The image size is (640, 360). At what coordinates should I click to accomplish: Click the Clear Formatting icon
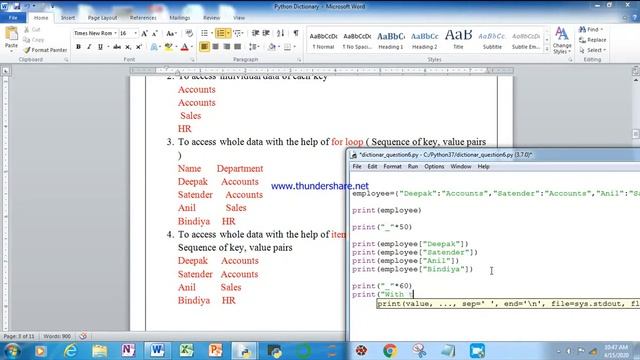(189, 33)
